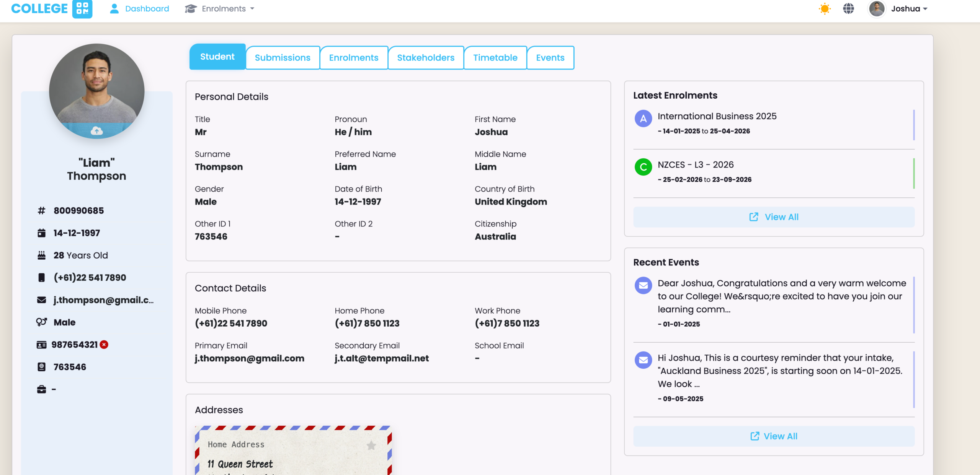Viewport: 980px width, 475px height.
Task: Open the globe language icon
Action: point(848,9)
